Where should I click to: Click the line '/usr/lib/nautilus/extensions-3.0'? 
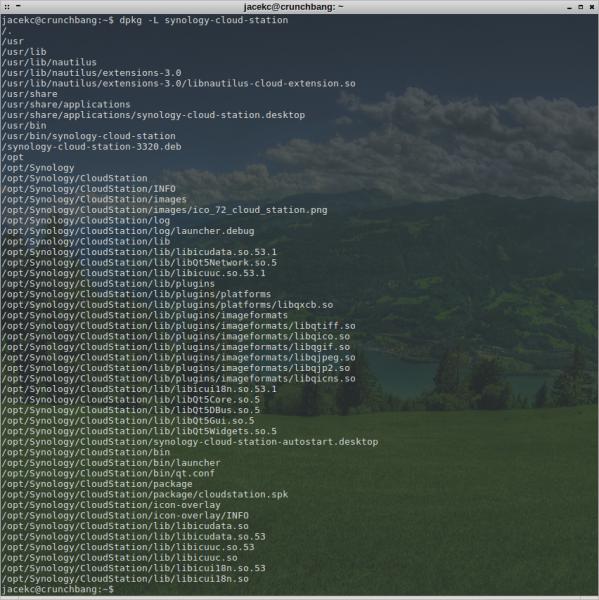click(x=91, y=73)
